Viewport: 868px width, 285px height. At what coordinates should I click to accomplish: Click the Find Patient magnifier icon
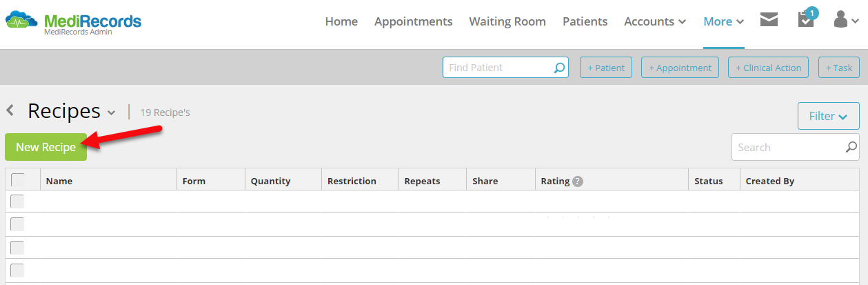pyautogui.click(x=559, y=68)
